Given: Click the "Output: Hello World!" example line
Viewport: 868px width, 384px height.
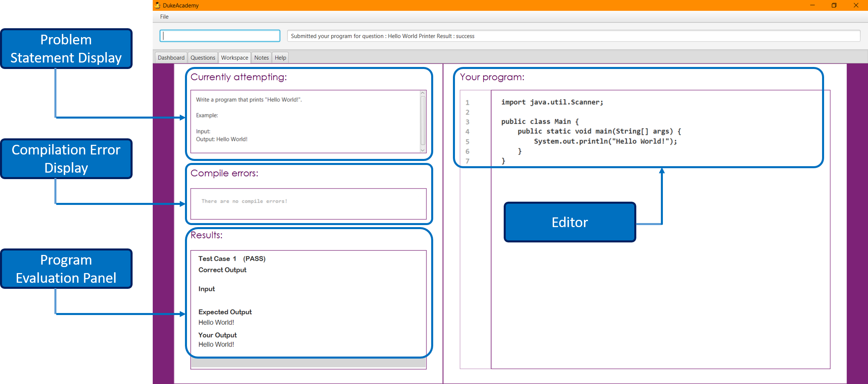Looking at the screenshot, I should tap(222, 139).
